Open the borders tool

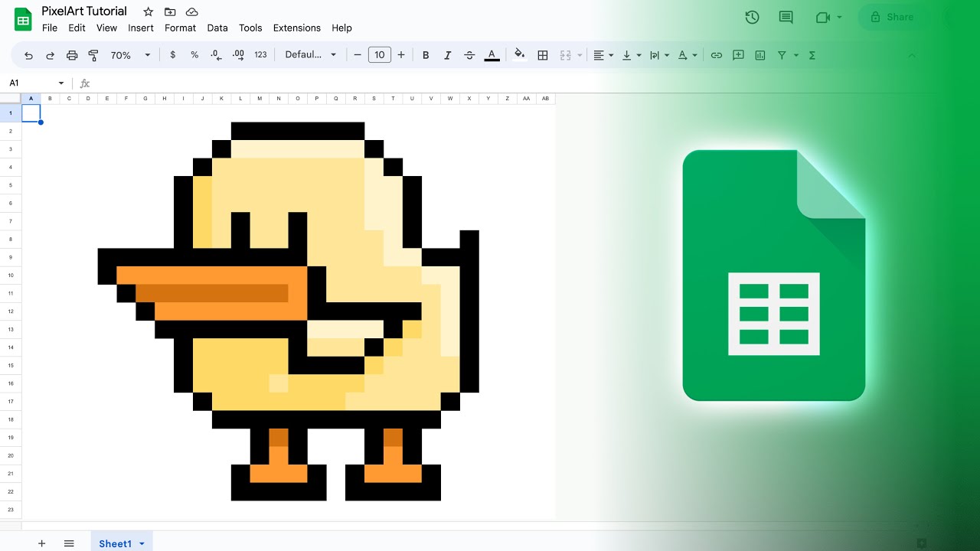pos(543,55)
